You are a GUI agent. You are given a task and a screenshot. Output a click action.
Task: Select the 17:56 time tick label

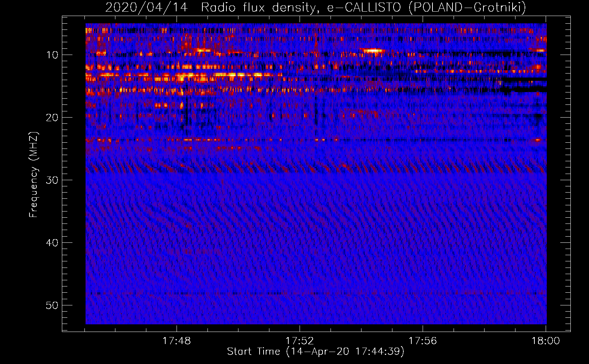423,341
